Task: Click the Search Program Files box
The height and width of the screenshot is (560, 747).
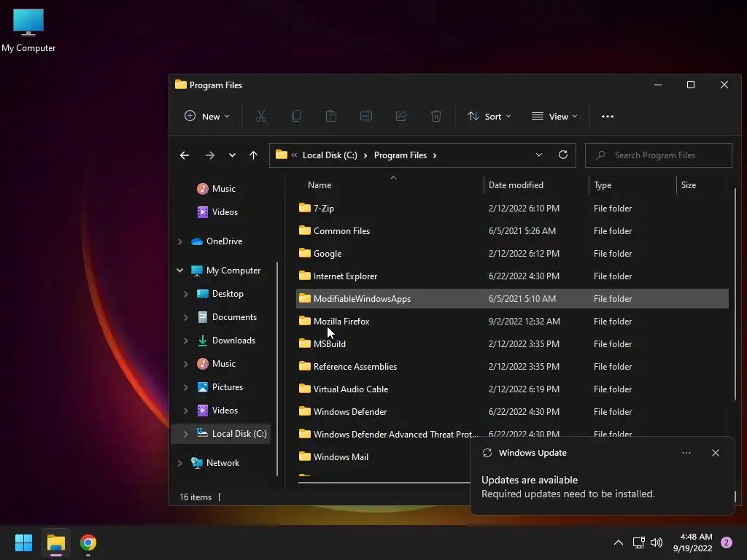Action: tap(659, 155)
